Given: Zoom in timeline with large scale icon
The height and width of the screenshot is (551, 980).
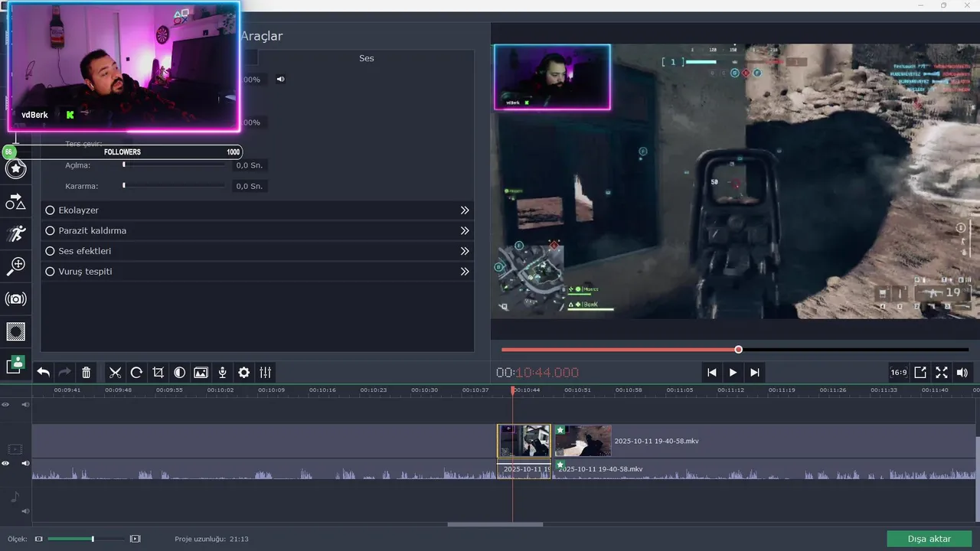Looking at the screenshot, I should coord(136,539).
